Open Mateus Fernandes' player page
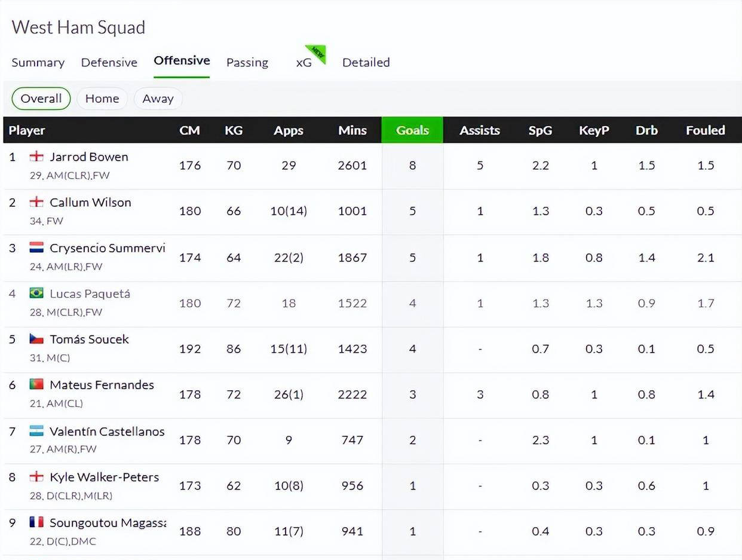The image size is (742, 560). pos(102,385)
